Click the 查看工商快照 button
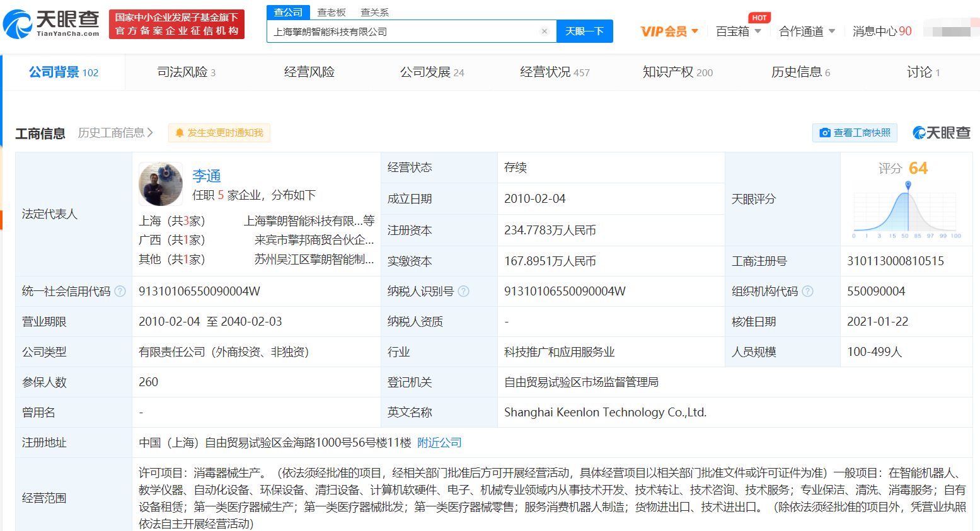The width and height of the screenshot is (980, 531). tap(855, 133)
